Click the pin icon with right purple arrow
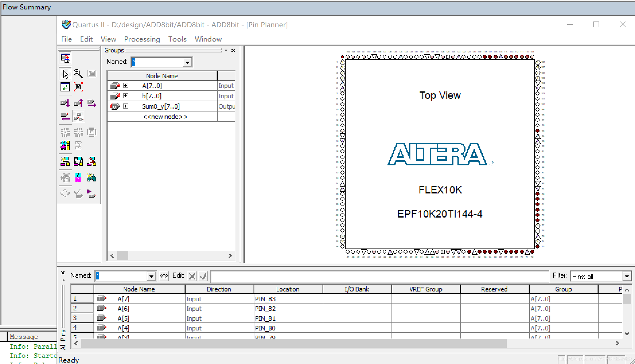635x364 pixels. pos(92,103)
